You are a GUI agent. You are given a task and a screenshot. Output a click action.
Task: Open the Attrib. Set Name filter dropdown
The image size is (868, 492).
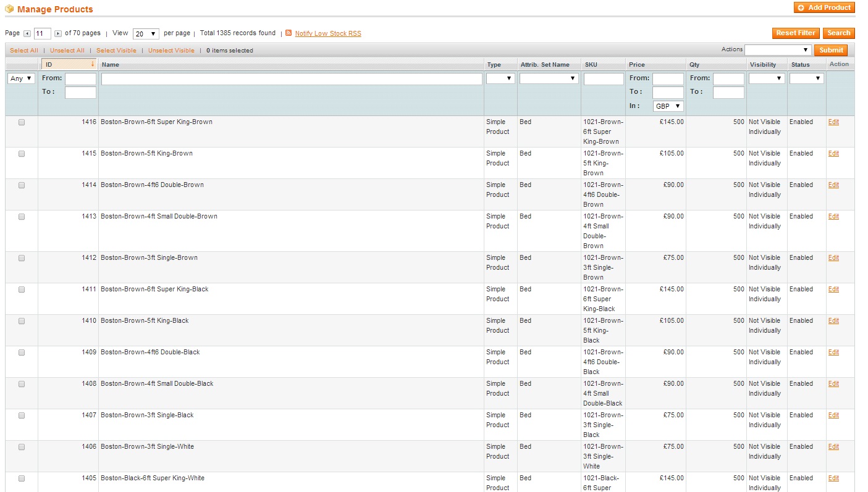click(x=549, y=78)
